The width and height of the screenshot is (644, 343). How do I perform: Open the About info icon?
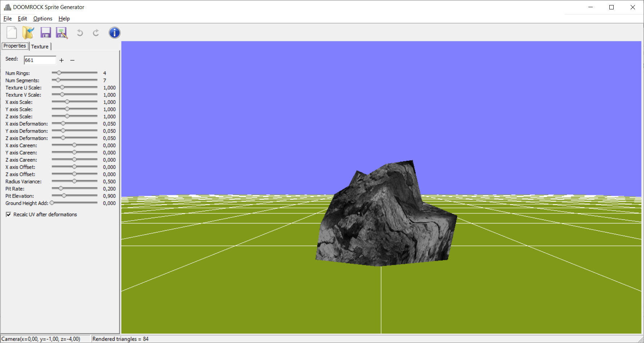[x=114, y=32]
